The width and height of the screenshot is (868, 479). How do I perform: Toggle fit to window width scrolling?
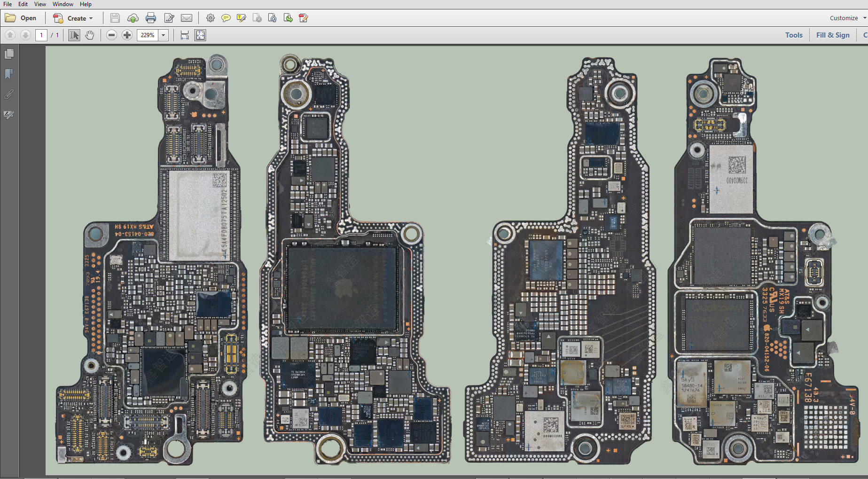click(185, 35)
